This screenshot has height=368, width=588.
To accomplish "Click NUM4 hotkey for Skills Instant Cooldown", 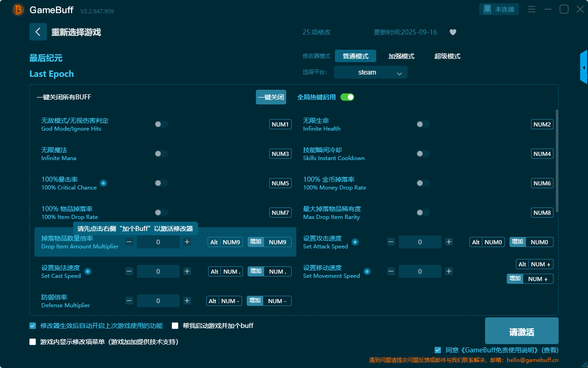I will [542, 154].
